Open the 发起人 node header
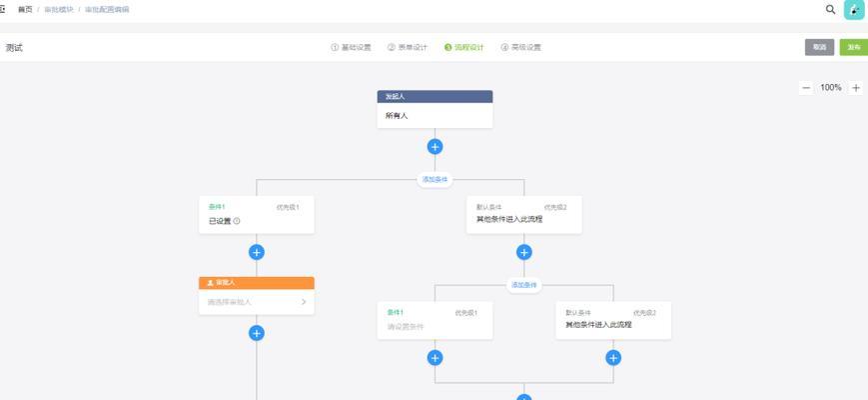 tap(434, 96)
